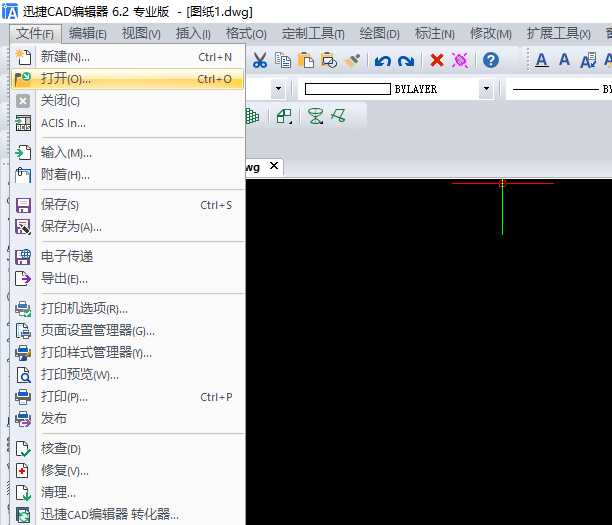Screen dimensions: 612x525
Task: Choose 保存(S) Save menu item
Action: pyautogui.click(x=128, y=205)
